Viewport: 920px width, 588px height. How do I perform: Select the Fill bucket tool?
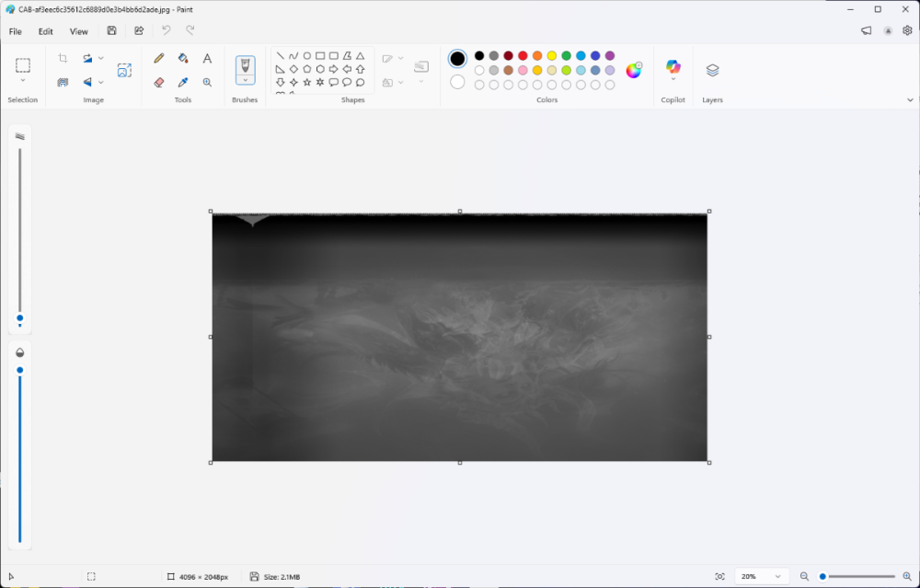coord(183,58)
